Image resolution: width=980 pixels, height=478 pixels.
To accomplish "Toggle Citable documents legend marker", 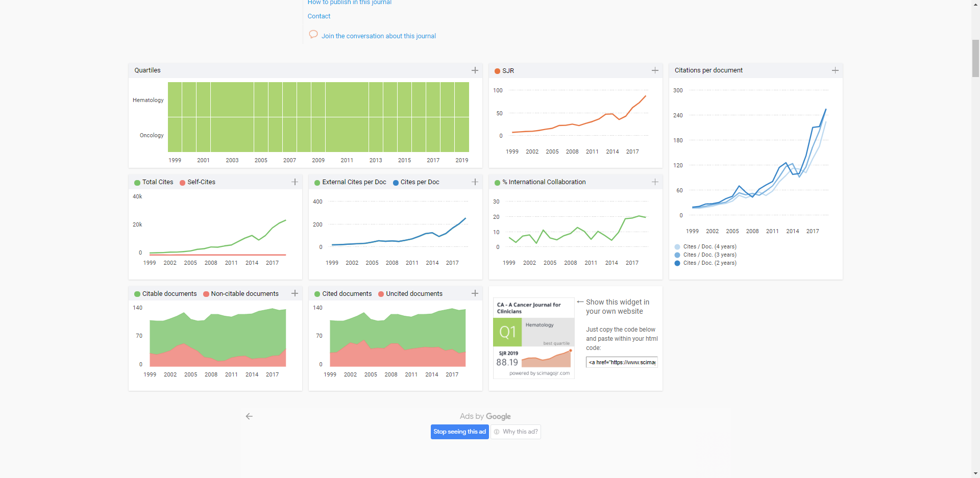I will coord(137,294).
